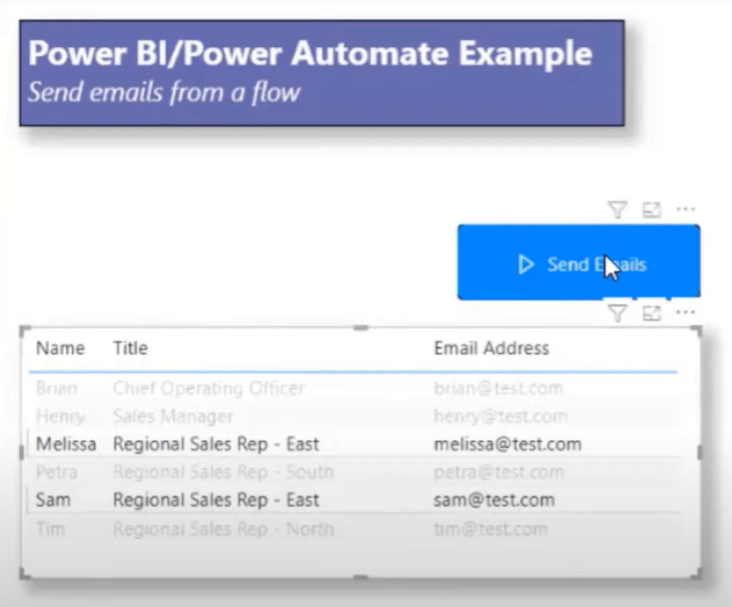
Task: Select the Sales Manager title cell
Action: click(173, 416)
